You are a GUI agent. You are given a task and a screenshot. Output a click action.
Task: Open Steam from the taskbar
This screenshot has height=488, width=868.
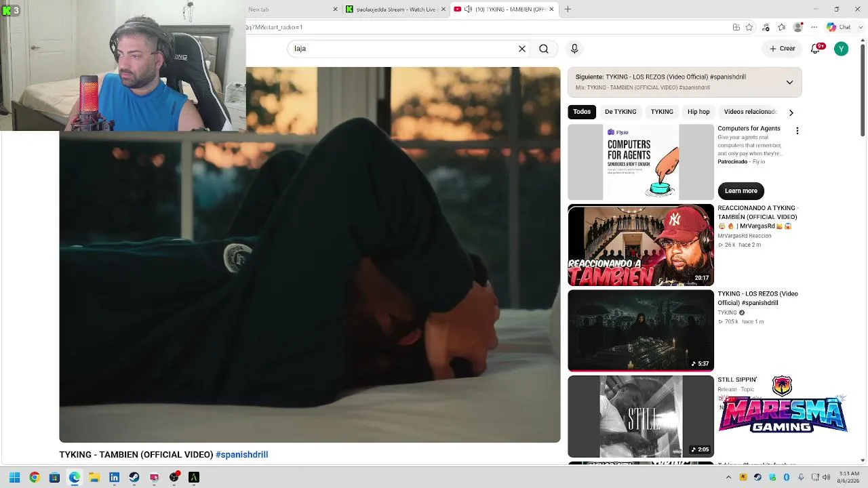click(134, 477)
